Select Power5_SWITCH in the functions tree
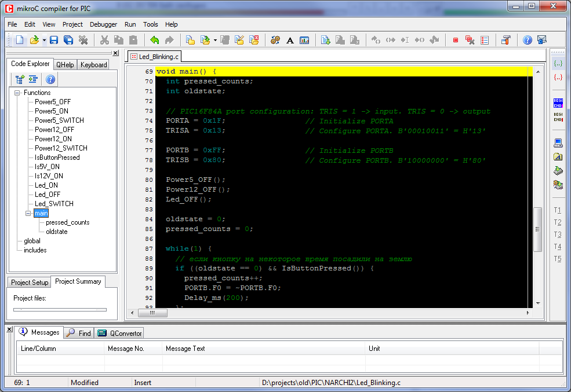 (x=59, y=120)
